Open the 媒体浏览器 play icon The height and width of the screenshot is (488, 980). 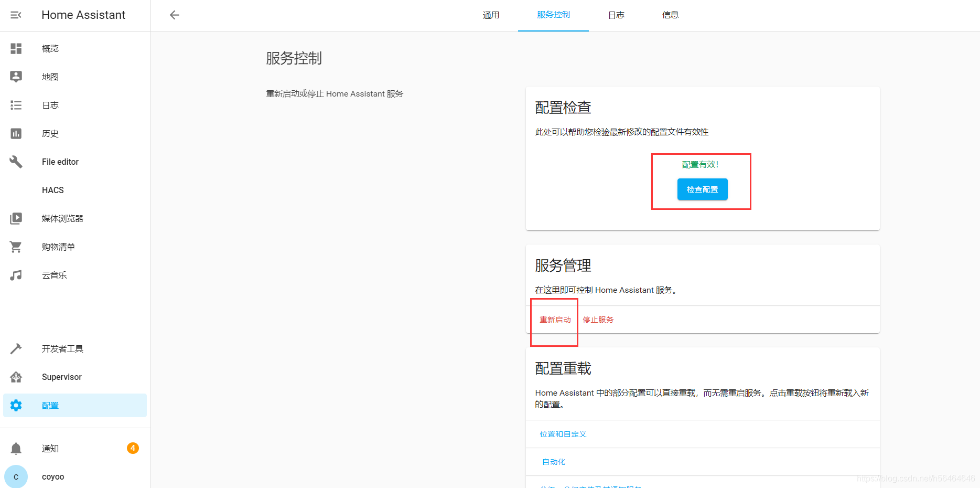(16, 218)
